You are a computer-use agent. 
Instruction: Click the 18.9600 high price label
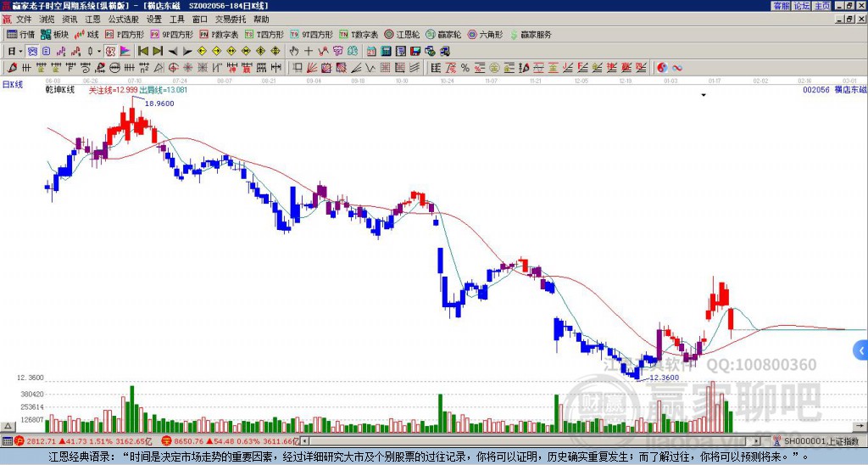[159, 104]
